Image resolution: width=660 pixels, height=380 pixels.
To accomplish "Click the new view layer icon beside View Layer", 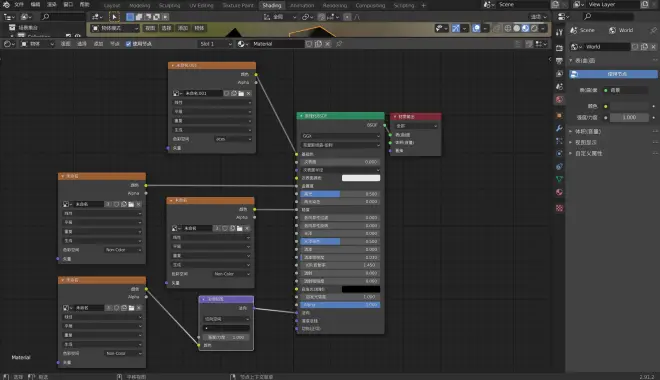I will 644,5.
